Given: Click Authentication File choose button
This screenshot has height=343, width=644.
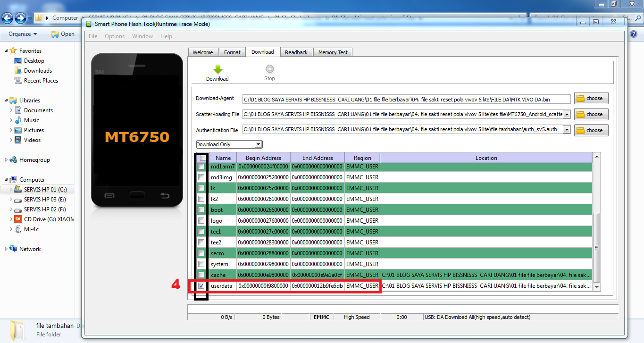Looking at the screenshot, I should 591,130.
